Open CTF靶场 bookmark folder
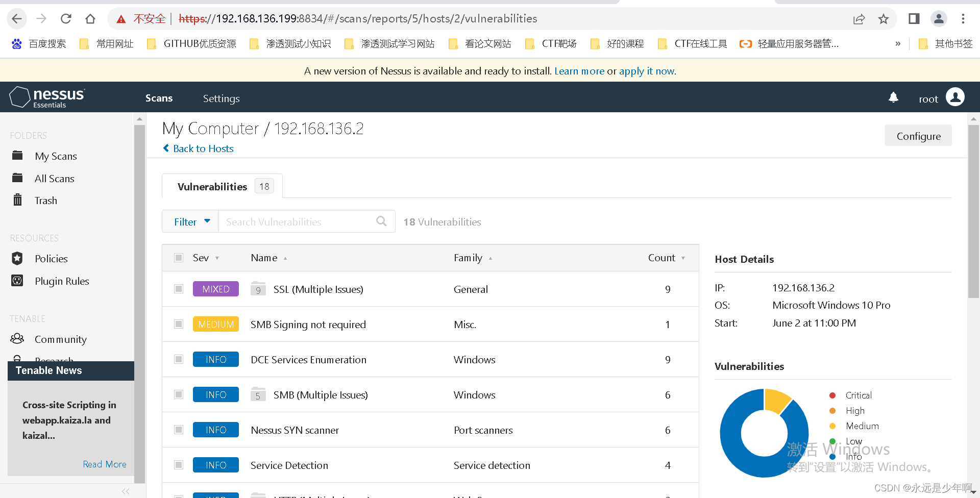This screenshot has width=980, height=498. 551,44
